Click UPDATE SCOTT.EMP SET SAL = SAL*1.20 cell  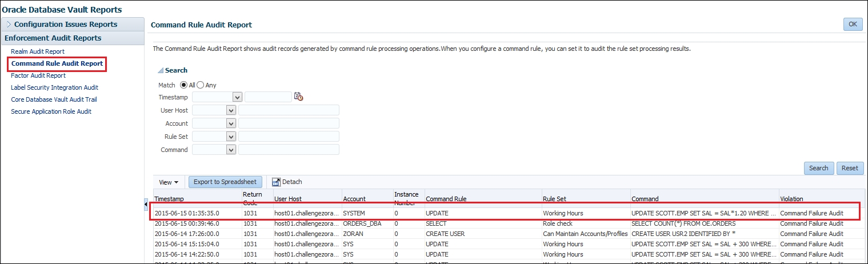703,213
